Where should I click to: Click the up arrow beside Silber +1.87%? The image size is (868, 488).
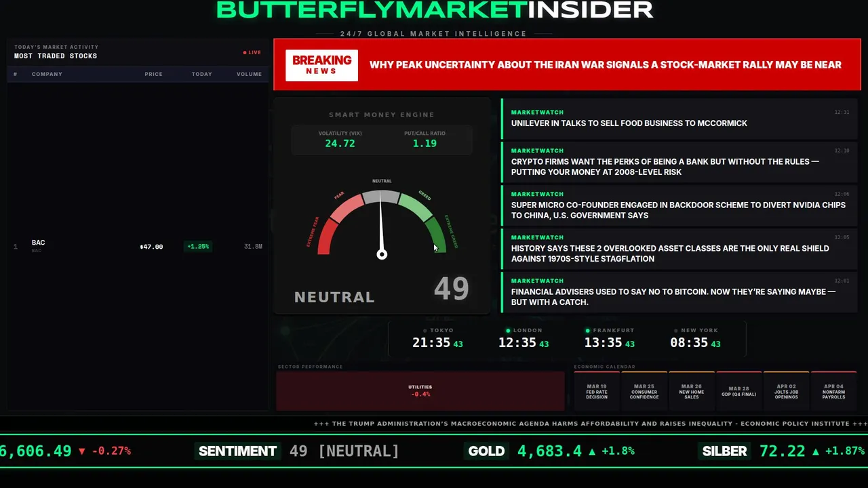click(x=816, y=451)
